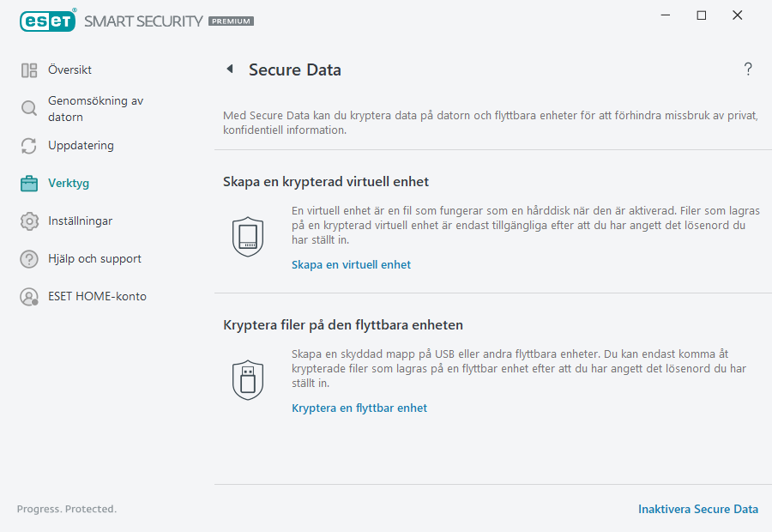Open the Hjälp och support icon

[x=29, y=258]
